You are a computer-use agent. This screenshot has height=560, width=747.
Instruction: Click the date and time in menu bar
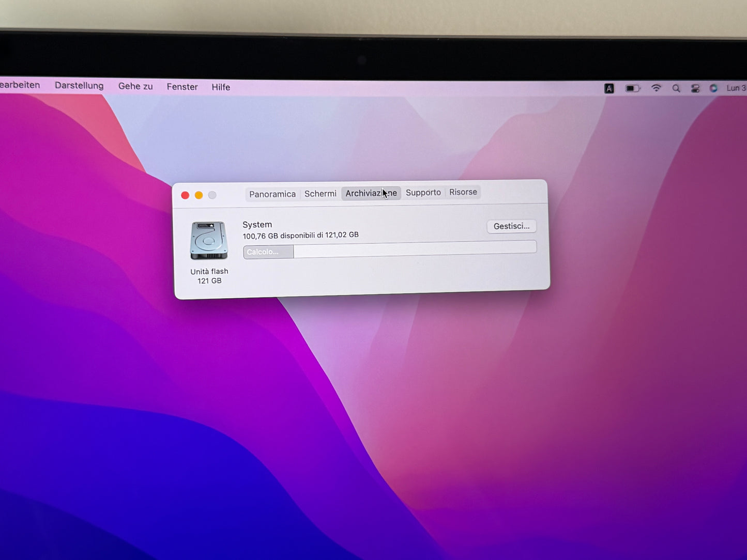click(x=736, y=88)
